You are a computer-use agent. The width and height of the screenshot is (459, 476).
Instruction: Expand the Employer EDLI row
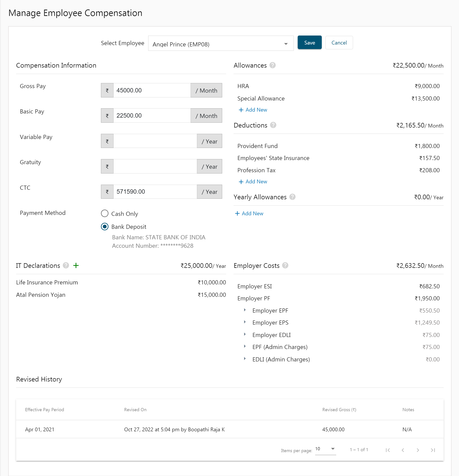245,334
